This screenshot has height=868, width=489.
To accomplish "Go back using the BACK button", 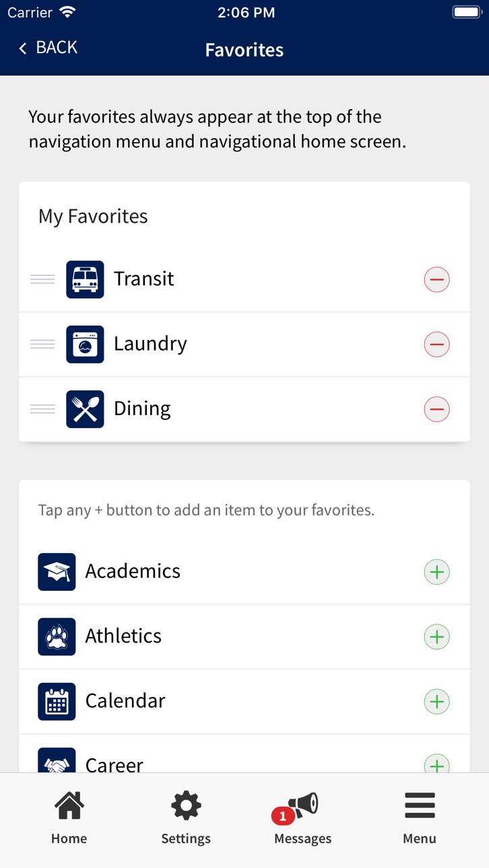I will (48, 48).
